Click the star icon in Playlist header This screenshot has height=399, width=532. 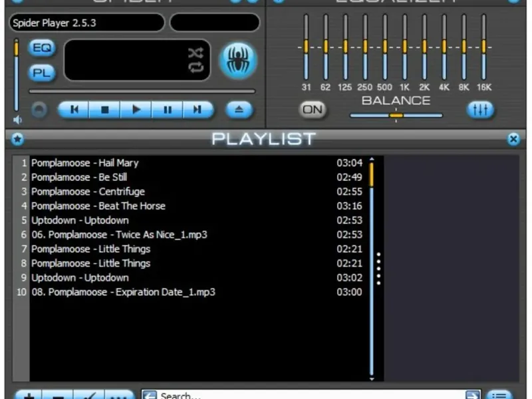point(17,139)
